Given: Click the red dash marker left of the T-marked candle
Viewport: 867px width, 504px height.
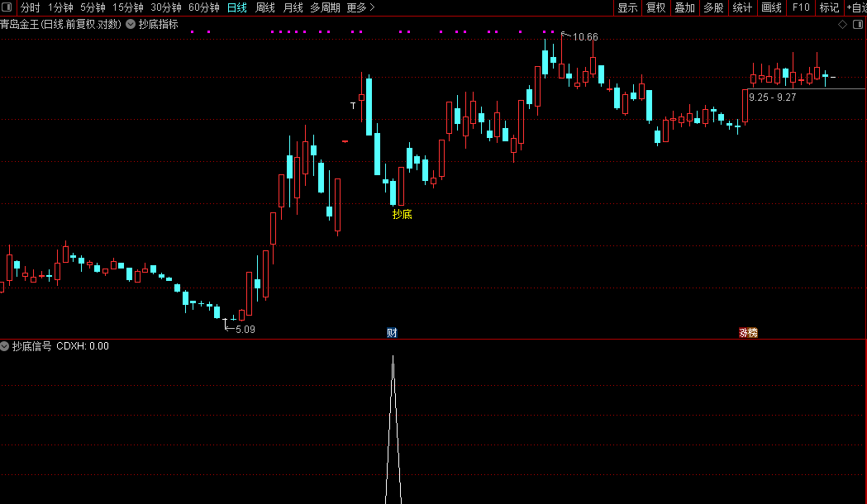Looking at the screenshot, I should click(345, 141).
